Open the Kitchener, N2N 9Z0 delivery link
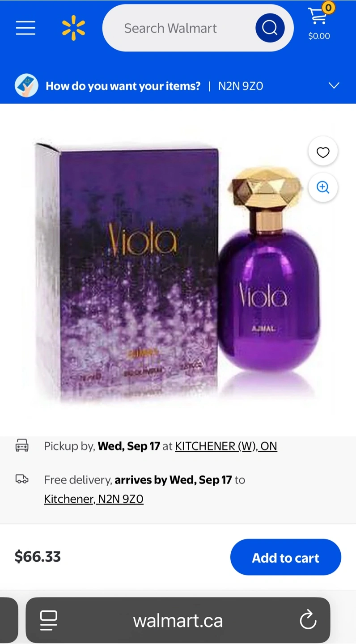This screenshot has height=644, width=356. (93, 499)
